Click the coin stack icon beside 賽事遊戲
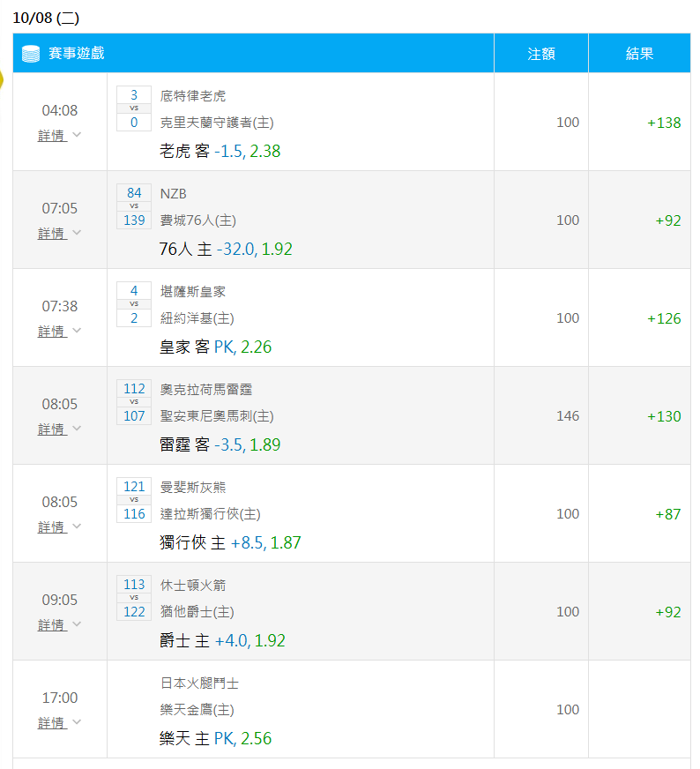 pos(30,54)
